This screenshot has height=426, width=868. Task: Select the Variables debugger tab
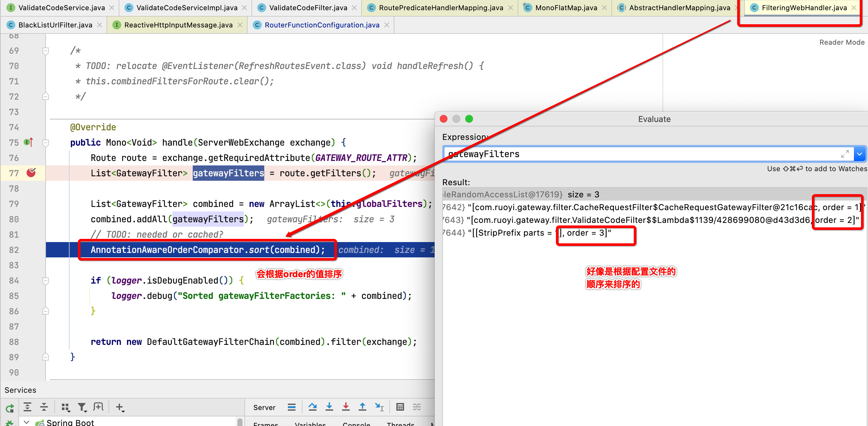(310, 424)
